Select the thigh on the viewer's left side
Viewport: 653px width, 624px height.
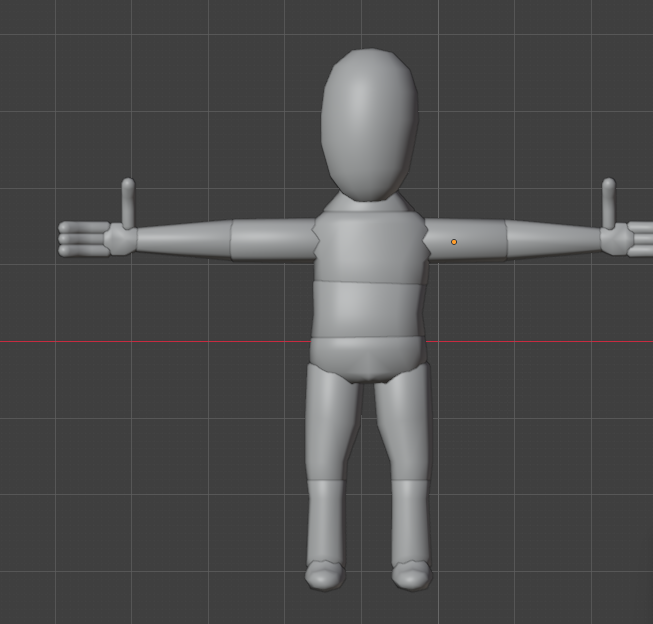[x=330, y=423]
